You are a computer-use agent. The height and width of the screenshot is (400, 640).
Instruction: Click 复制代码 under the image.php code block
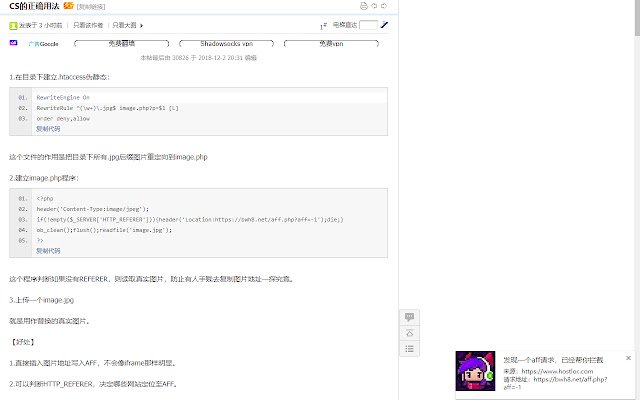click(x=48, y=251)
